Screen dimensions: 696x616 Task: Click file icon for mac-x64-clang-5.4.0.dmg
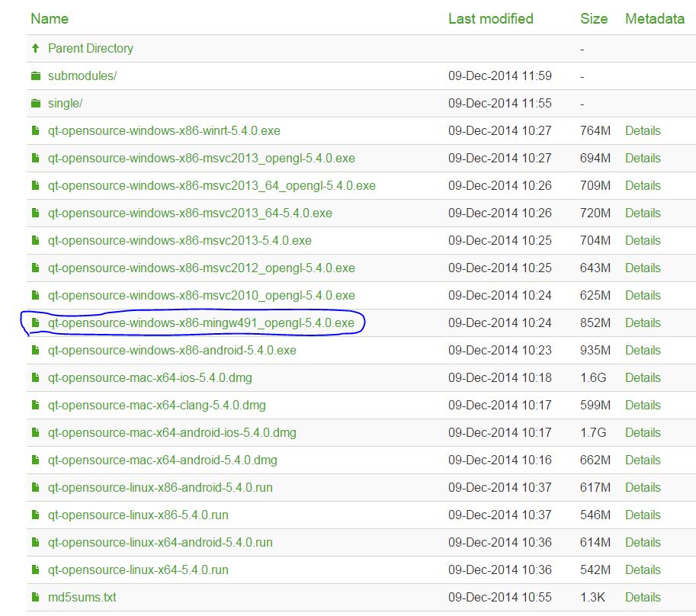coord(36,405)
